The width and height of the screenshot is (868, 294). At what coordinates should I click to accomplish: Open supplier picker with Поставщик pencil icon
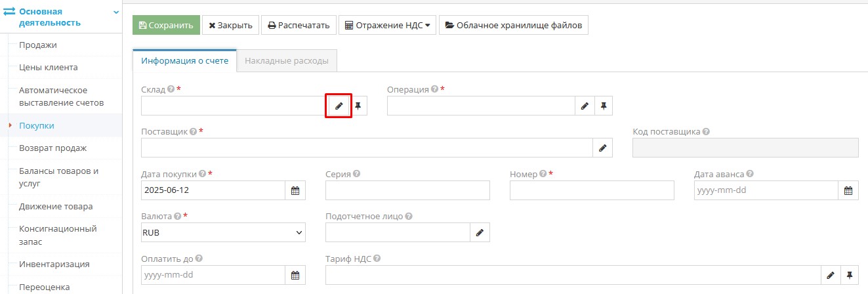coord(602,148)
